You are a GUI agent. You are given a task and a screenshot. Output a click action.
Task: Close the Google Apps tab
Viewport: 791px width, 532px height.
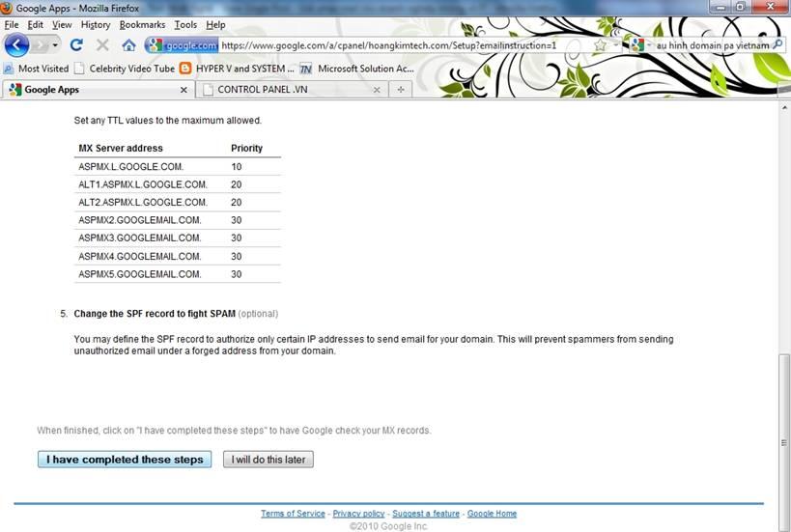(x=184, y=90)
